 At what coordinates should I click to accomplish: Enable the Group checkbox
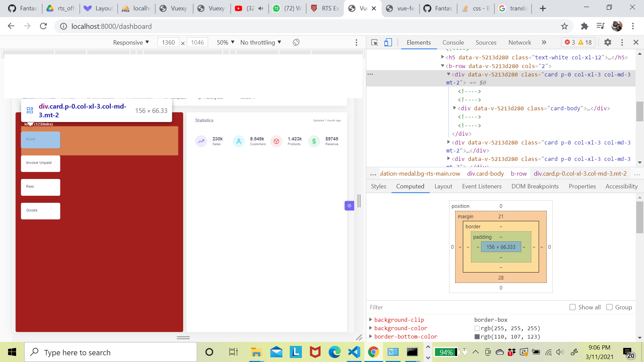(609, 307)
